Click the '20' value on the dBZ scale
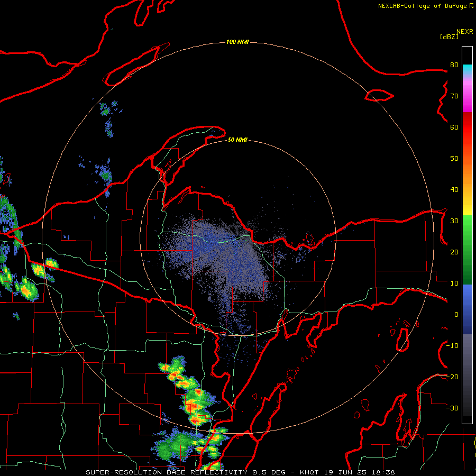This screenshot has height=476, width=476. [x=454, y=252]
